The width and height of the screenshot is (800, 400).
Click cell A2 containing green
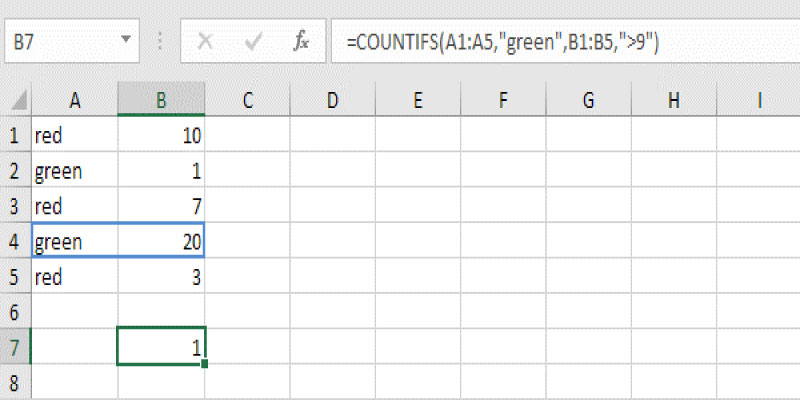(x=75, y=170)
